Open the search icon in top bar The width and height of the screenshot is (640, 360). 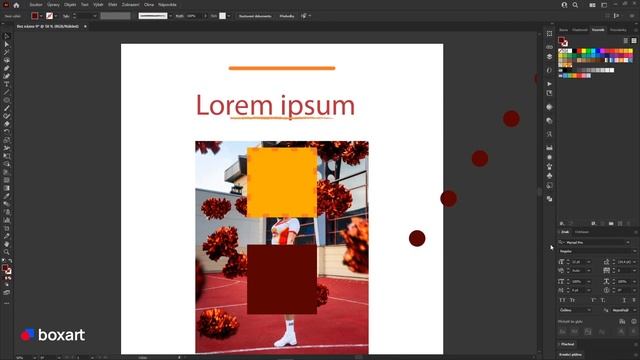tap(575, 5)
